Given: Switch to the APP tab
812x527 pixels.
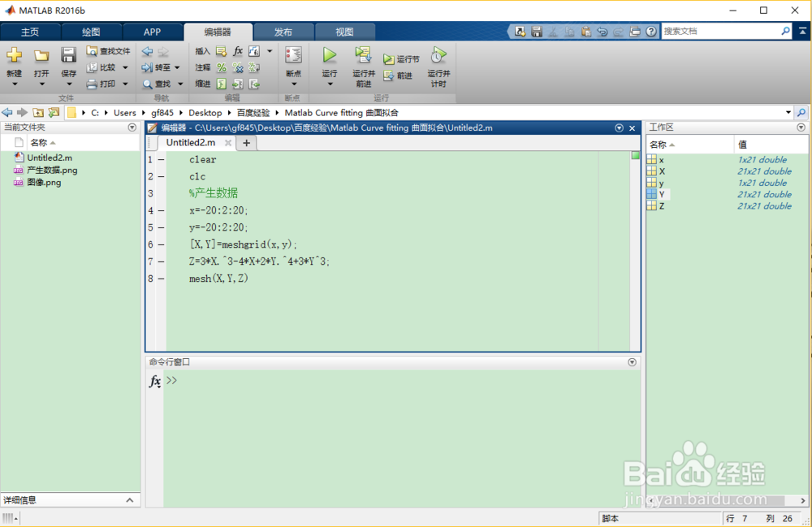Looking at the screenshot, I should coord(153,32).
